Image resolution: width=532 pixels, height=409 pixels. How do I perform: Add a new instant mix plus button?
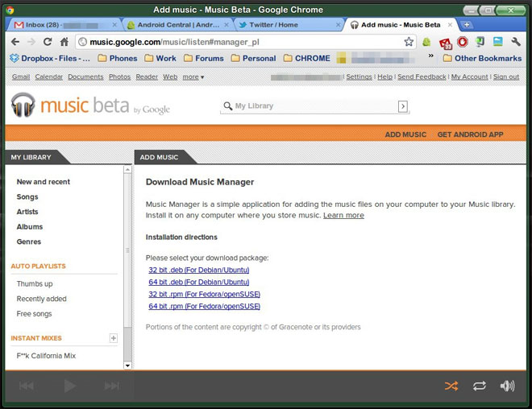click(114, 338)
